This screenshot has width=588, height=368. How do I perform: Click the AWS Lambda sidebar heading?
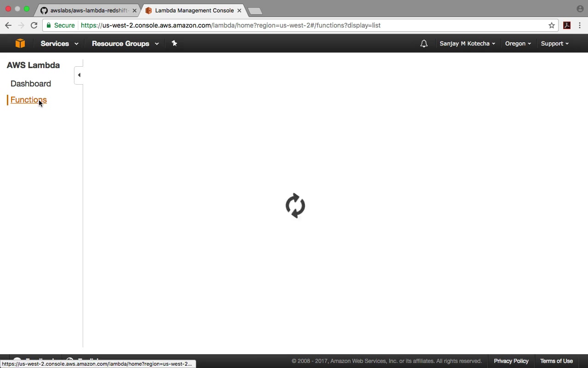tap(33, 65)
